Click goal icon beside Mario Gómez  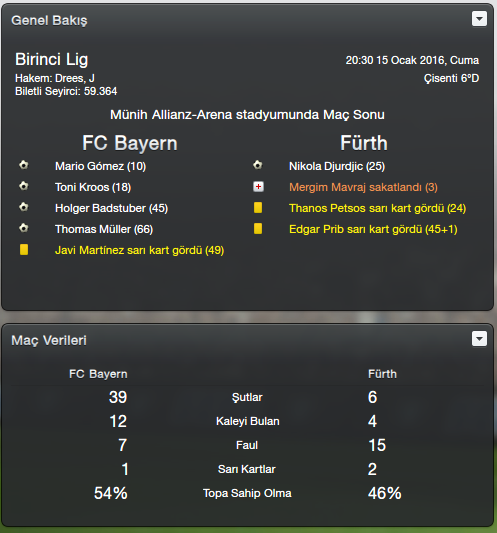(24, 165)
